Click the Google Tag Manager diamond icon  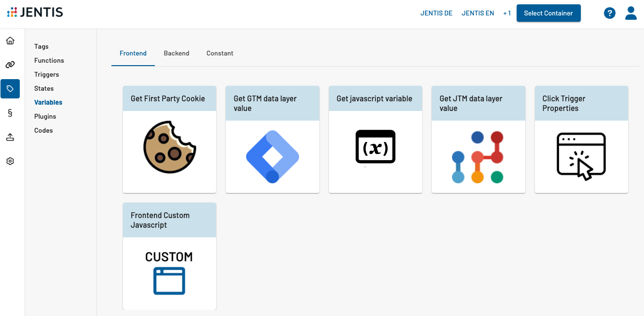point(273,156)
